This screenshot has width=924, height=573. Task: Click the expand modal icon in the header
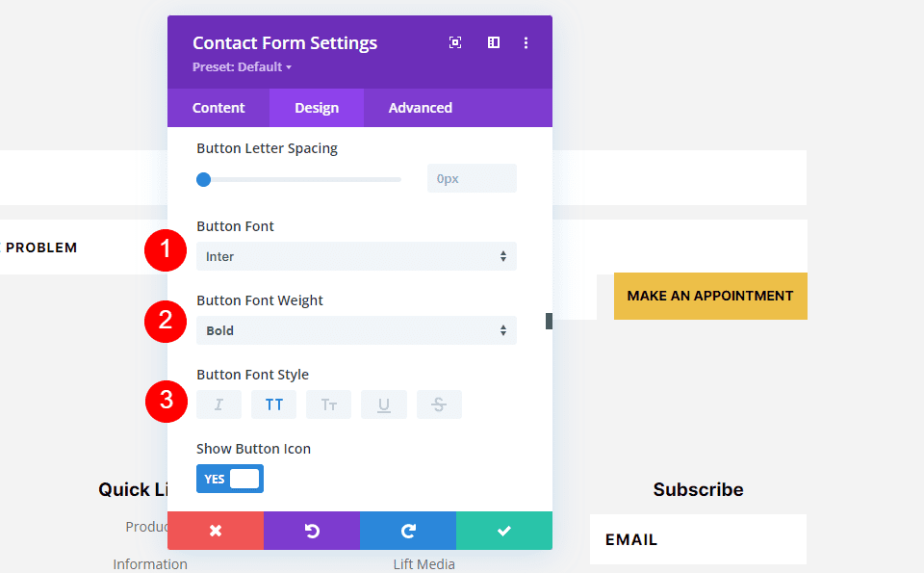tap(454, 42)
